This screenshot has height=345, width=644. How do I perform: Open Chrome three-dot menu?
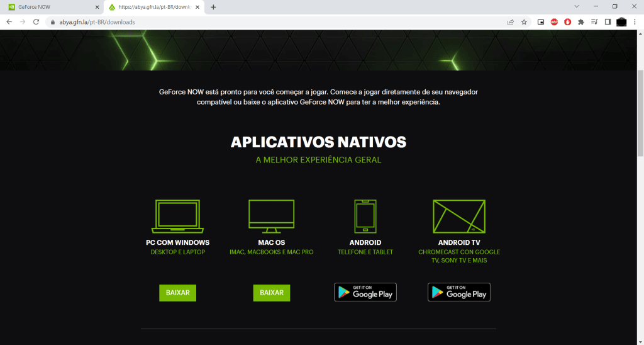[635, 22]
